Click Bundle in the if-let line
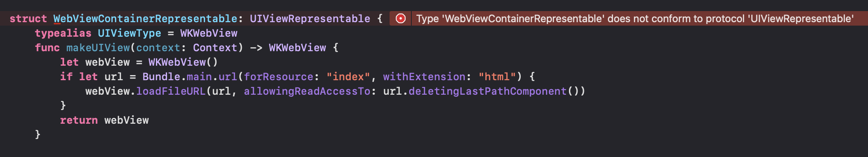868x157 pixels. [161, 76]
